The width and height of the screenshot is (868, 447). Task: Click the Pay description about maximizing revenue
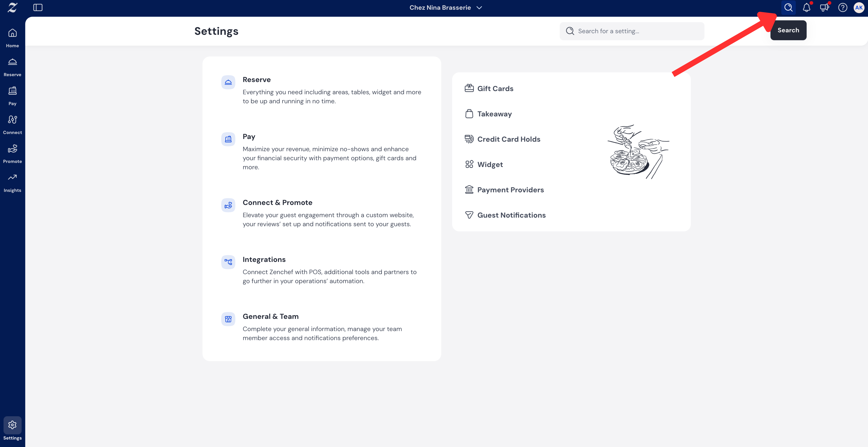coord(330,158)
